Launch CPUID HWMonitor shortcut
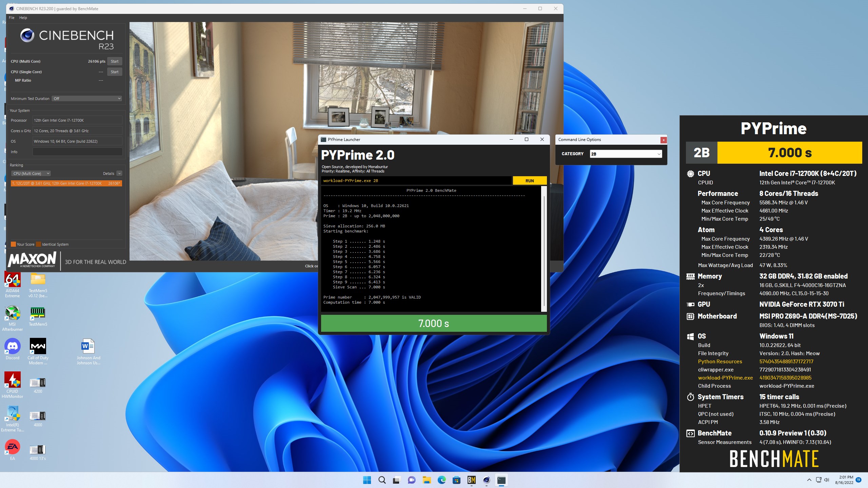Image resolution: width=868 pixels, height=488 pixels. (x=12, y=385)
